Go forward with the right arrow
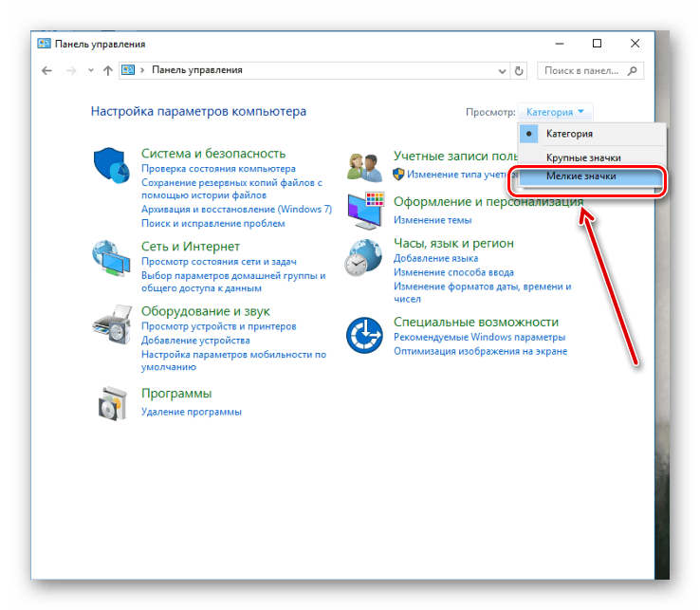The height and width of the screenshot is (610, 700). pyautogui.click(x=71, y=70)
